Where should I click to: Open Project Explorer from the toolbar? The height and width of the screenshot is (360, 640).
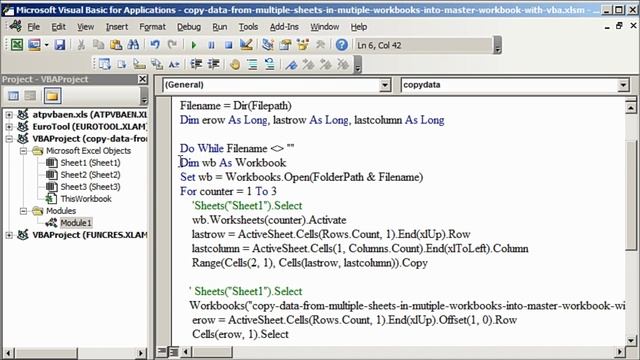[x=268, y=44]
